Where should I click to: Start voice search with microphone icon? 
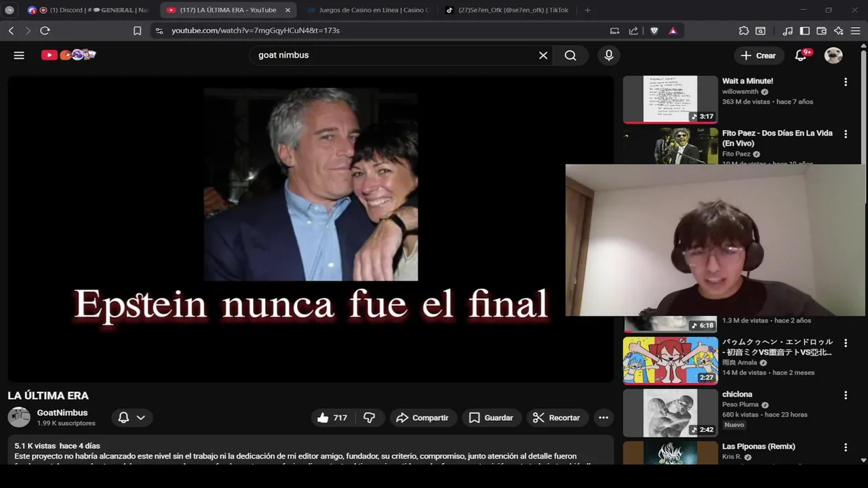[x=609, y=56]
